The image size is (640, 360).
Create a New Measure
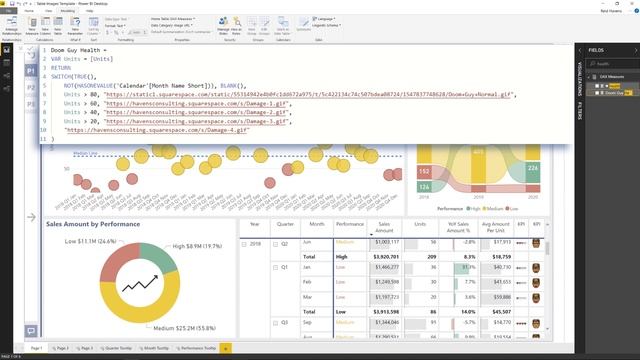(x=32, y=26)
